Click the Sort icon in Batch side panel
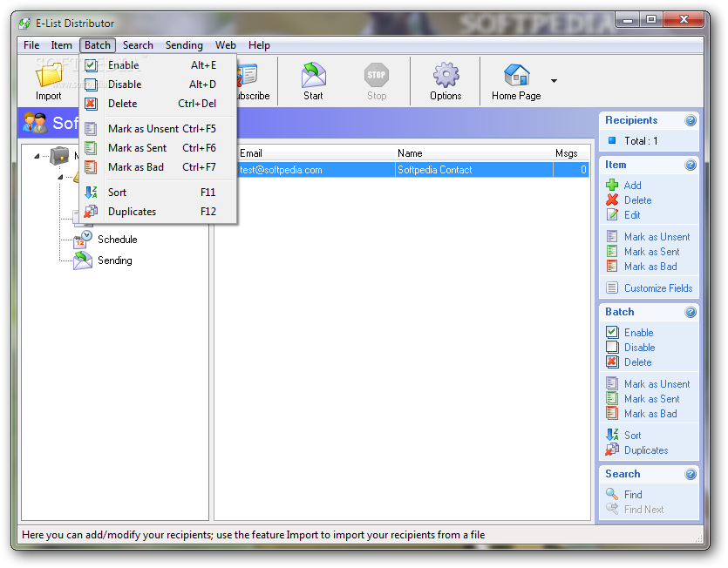The width and height of the screenshot is (728, 568). 612,435
